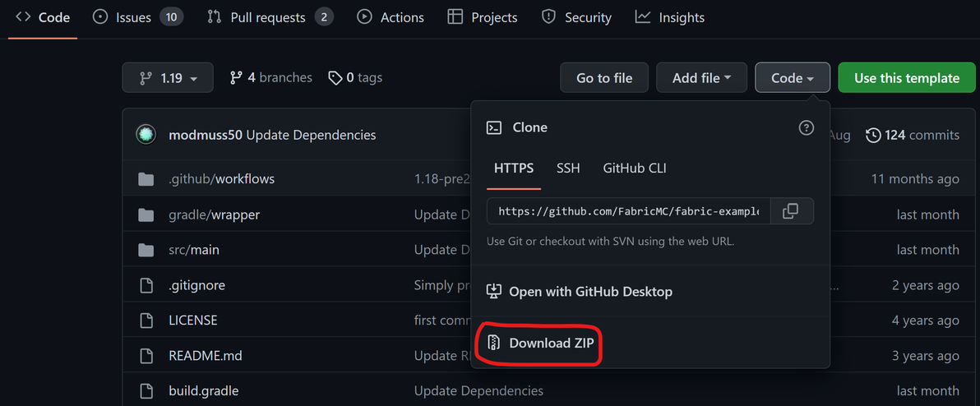This screenshot has width=980, height=406.
Task: Click the Go to file button
Action: point(604,78)
